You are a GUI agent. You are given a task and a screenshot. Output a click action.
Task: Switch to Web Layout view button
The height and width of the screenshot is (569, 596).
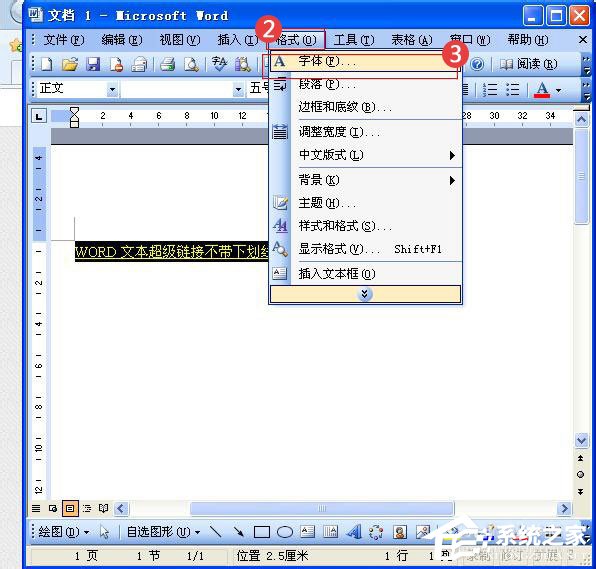(53, 508)
